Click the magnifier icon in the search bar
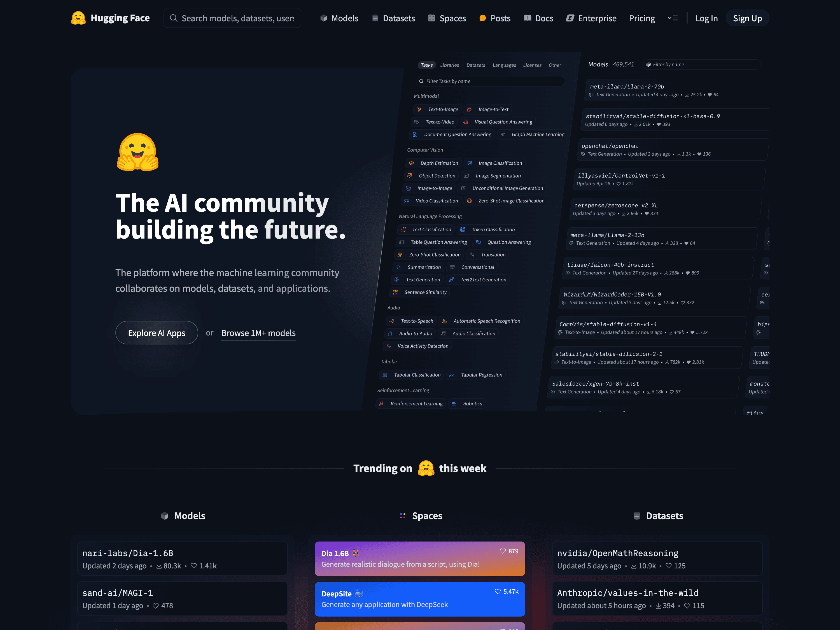 click(x=174, y=18)
